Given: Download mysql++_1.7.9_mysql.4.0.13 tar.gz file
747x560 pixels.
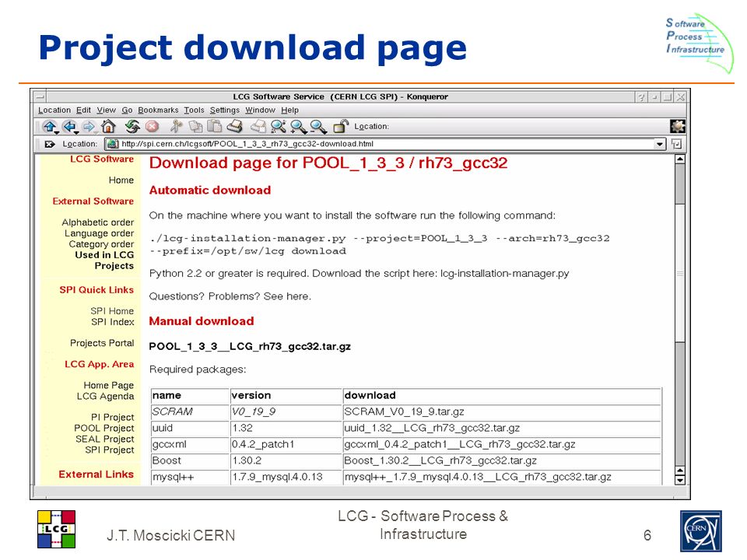Looking at the screenshot, I should click(477, 477).
